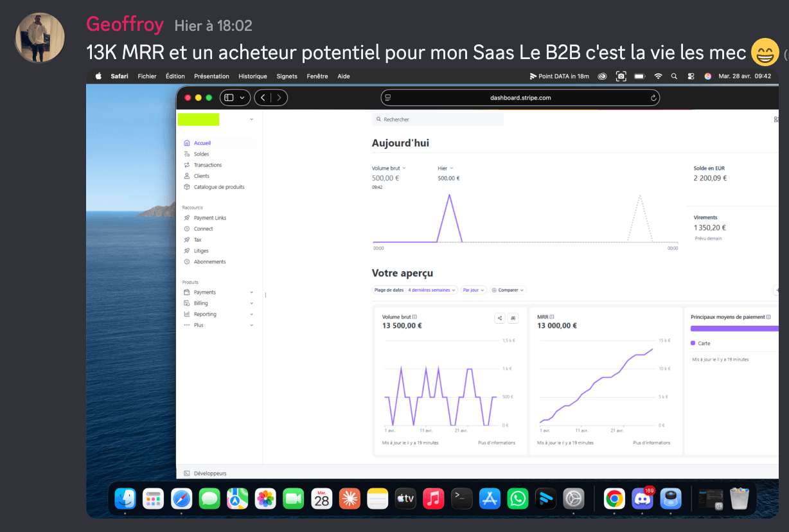The image size is (789, 532).
Task: Launch FaceTime from the Dock
Action: [294, 498]
